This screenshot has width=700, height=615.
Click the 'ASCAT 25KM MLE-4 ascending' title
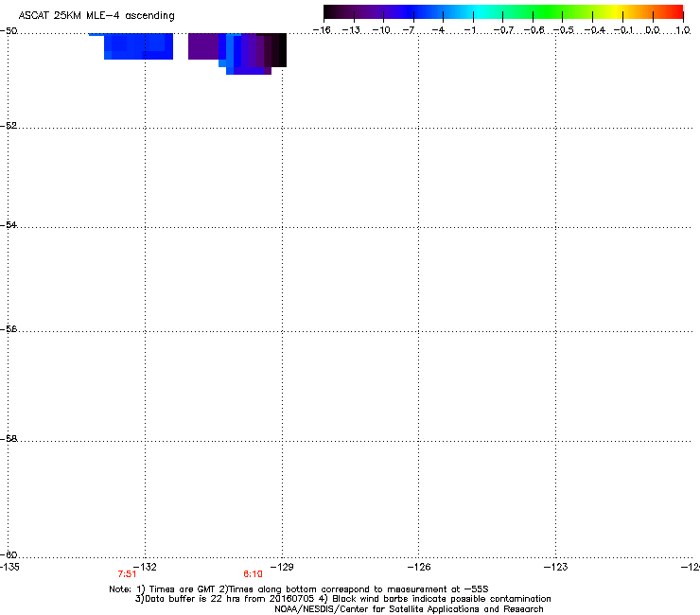(x=96, y=16)
